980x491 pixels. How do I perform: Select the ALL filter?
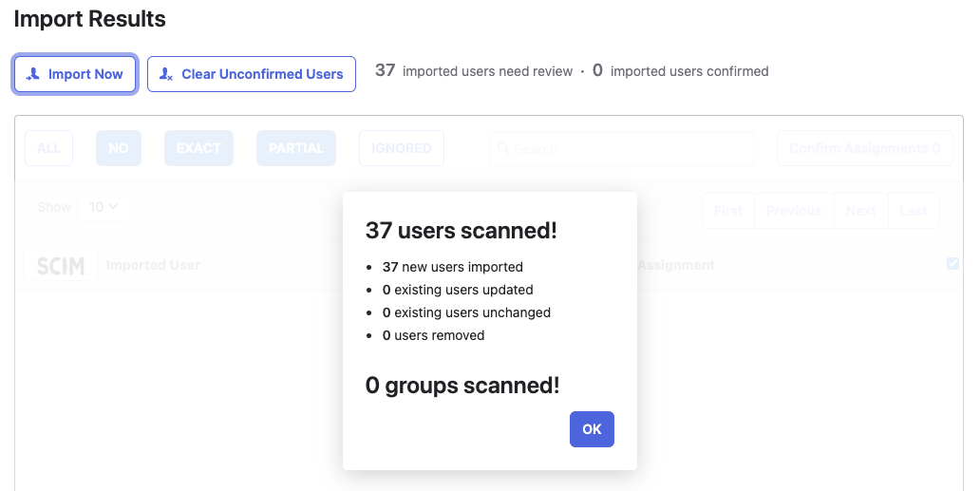(x=48, y=148)
